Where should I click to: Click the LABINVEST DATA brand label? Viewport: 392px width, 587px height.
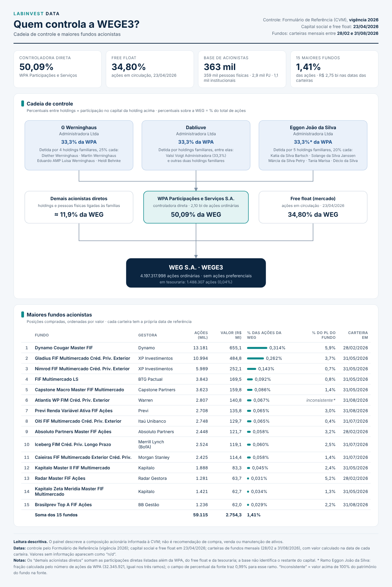click(36, 14)
